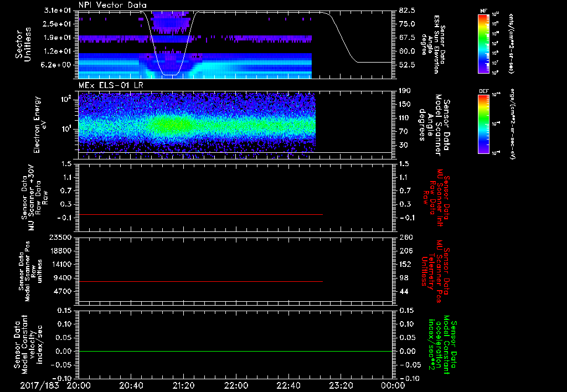Click the '206' telemetry axis tick
This screenshot has height=392, width=567.
tap(405, 251)
